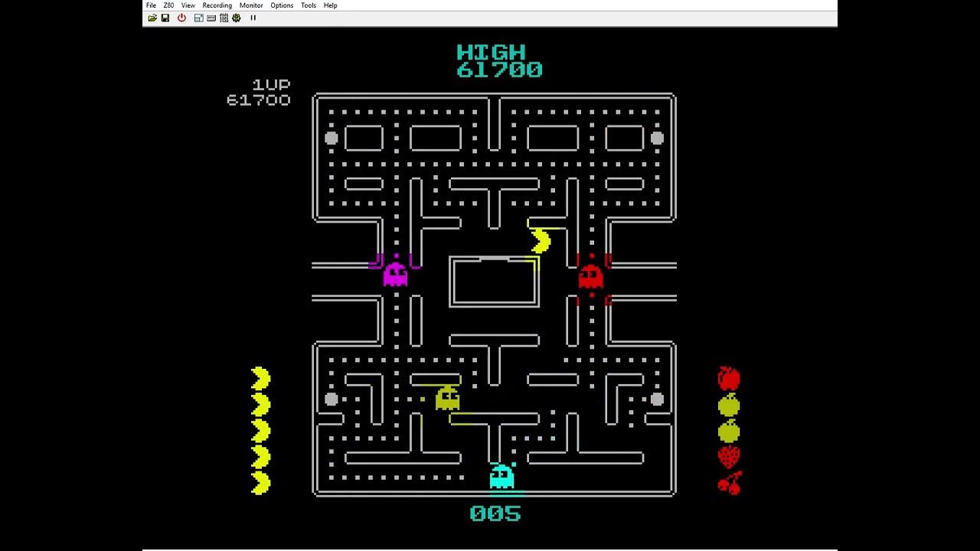Click the 005 counter below the maze
Screen dimensions: 980x551
(x=495, y=514)
